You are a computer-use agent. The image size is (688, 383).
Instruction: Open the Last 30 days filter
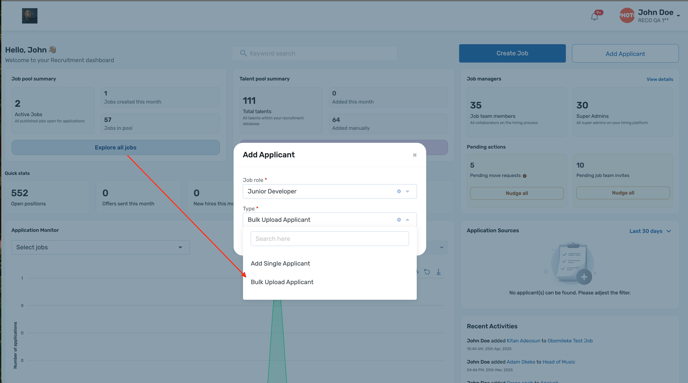click(x=650, y=231)
